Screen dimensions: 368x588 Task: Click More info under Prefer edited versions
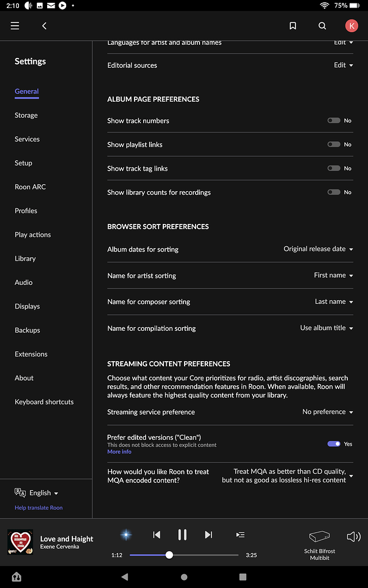point(118,452)
